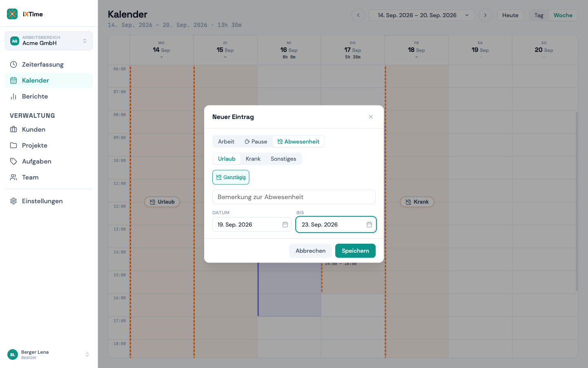Select Sonstiges absence type
Viewport: 588px width, 368px height.
(x=283, y=159)
